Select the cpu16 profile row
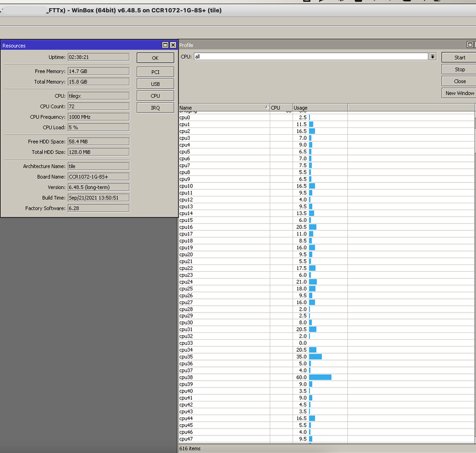This screenshot has width=476, height=453. (326, 227)
